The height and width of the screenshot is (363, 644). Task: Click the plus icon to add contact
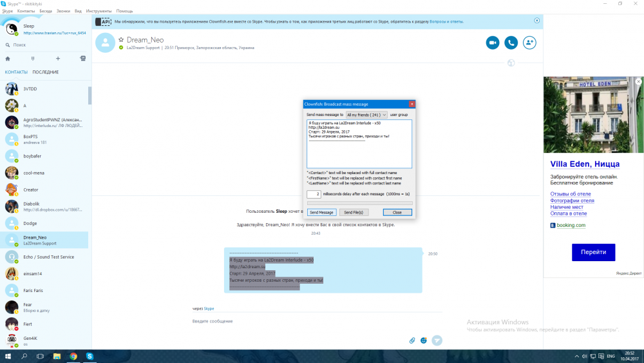click(x=58, y=59)
